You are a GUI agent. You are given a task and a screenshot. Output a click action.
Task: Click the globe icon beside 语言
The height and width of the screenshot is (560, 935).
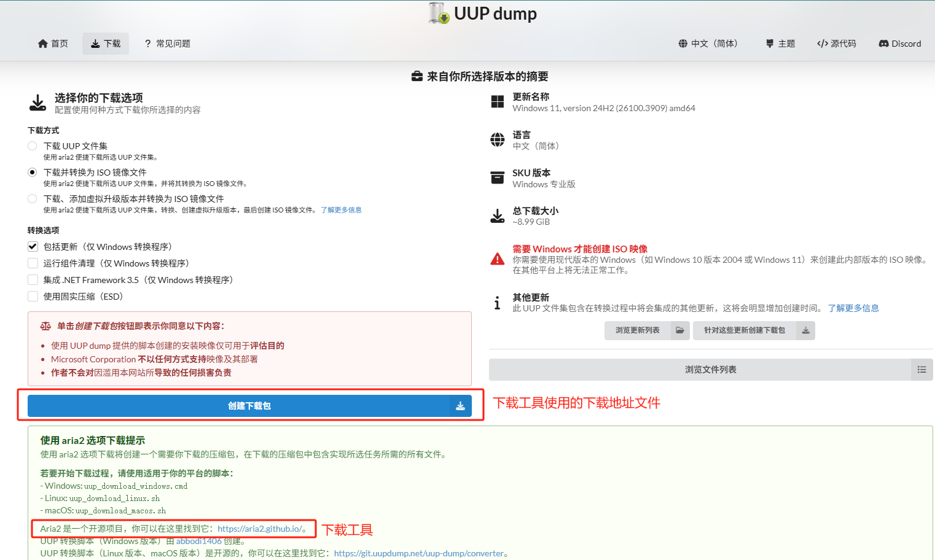pyautogui.click(x=498, y=140)
